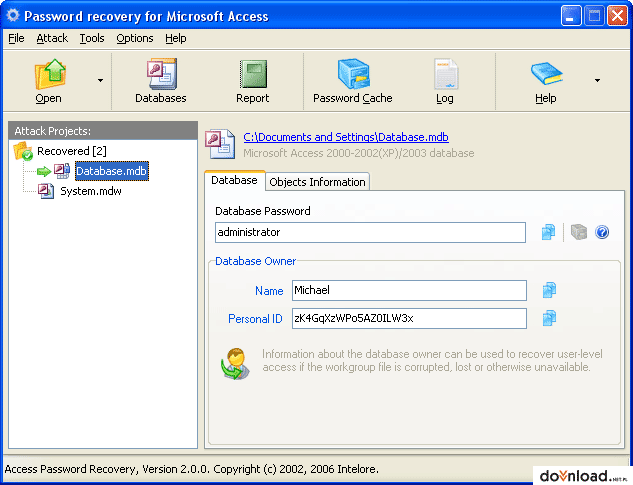The height and width of the screenshot is (485, 633).
Task: Click 'Microsoft Access 2000-2002(XP)/2003 database' text
Action: pyautogui.click(x=358, y=153)
